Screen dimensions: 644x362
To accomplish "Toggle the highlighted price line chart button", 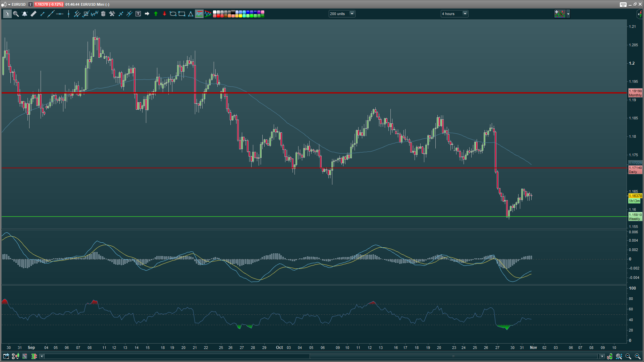I will 199,14.
